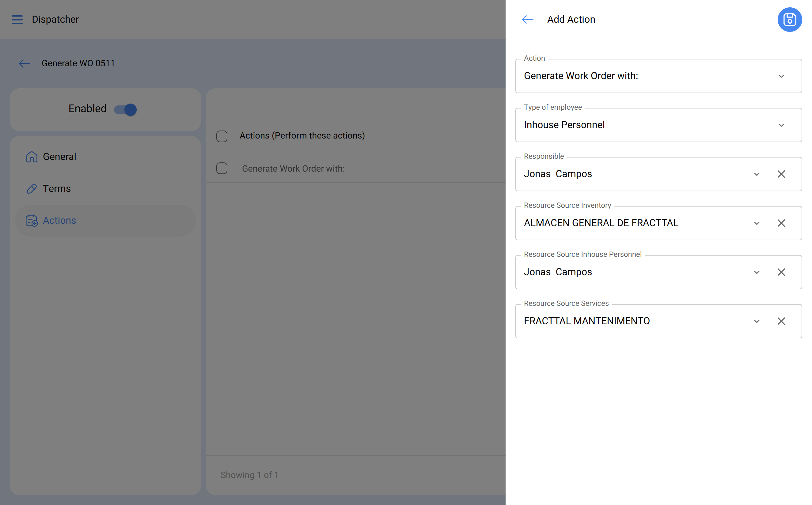The height and width of the screenshot is (505, 812).
Task: Clear Resource Source Inhouse Personnel value
Action: 781,272
